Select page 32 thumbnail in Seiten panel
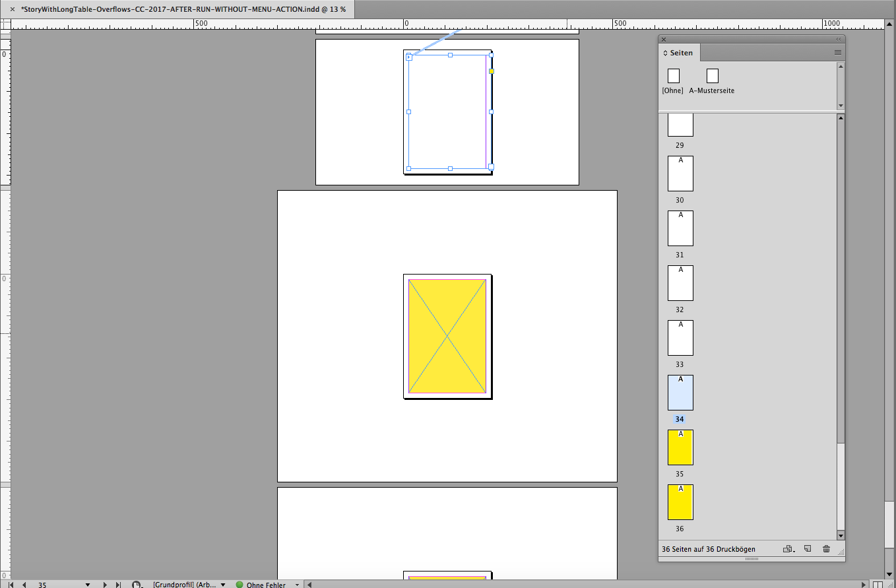896x588 pixels. (x=680, y=283)
